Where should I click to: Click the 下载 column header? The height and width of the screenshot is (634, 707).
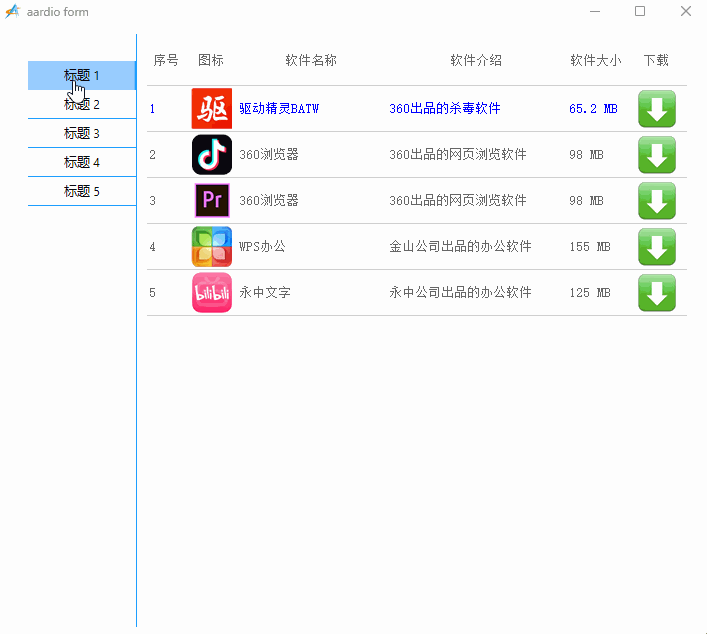656,60
